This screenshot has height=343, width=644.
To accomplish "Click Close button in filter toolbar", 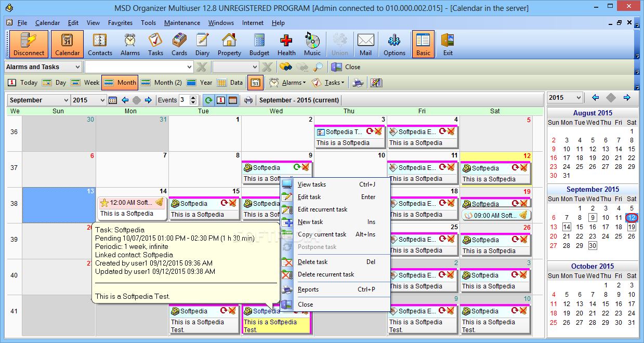I will pos(346,67).
